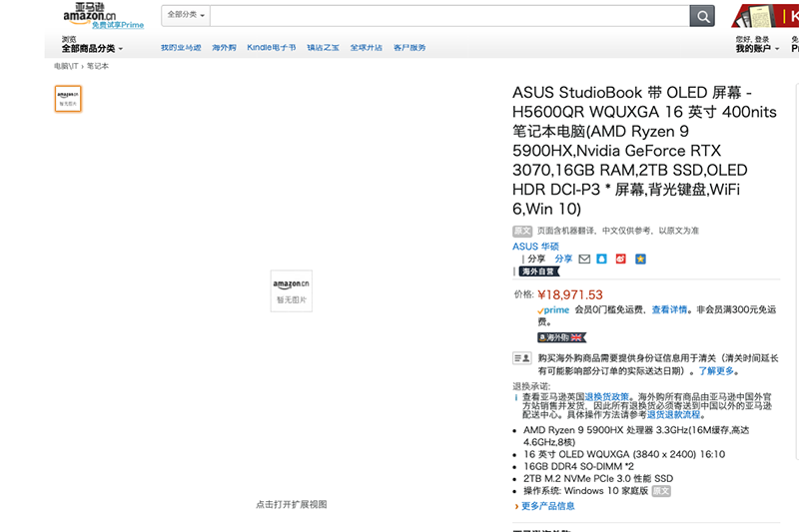Click the 海外购 UK flag badge
This screenshot has width=799, height=532.
pyautogui.click(x=562, y=337)
